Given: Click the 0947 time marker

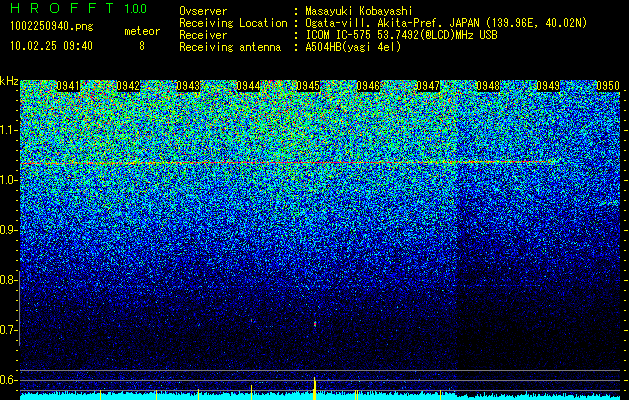Looking at the screenshot, I should (428, 86).
